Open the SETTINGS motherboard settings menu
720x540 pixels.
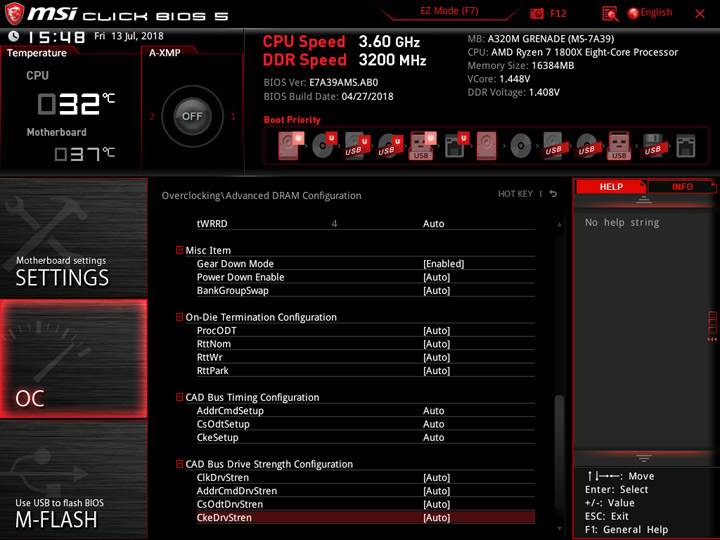73,237
